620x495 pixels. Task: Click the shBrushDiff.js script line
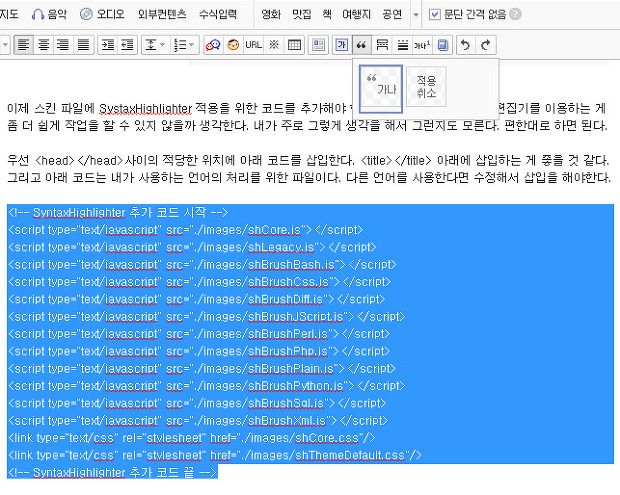[x=197, y=299]
